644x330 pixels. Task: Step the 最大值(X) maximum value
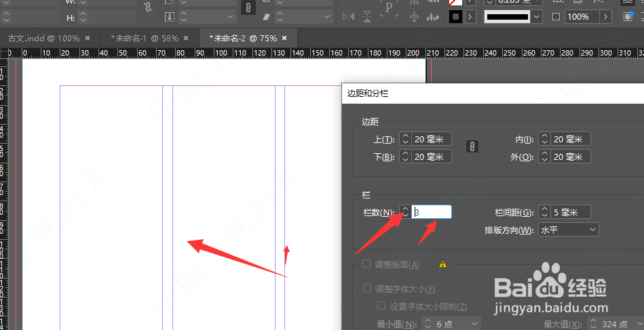pyautogui.click(x=593, y=324)
